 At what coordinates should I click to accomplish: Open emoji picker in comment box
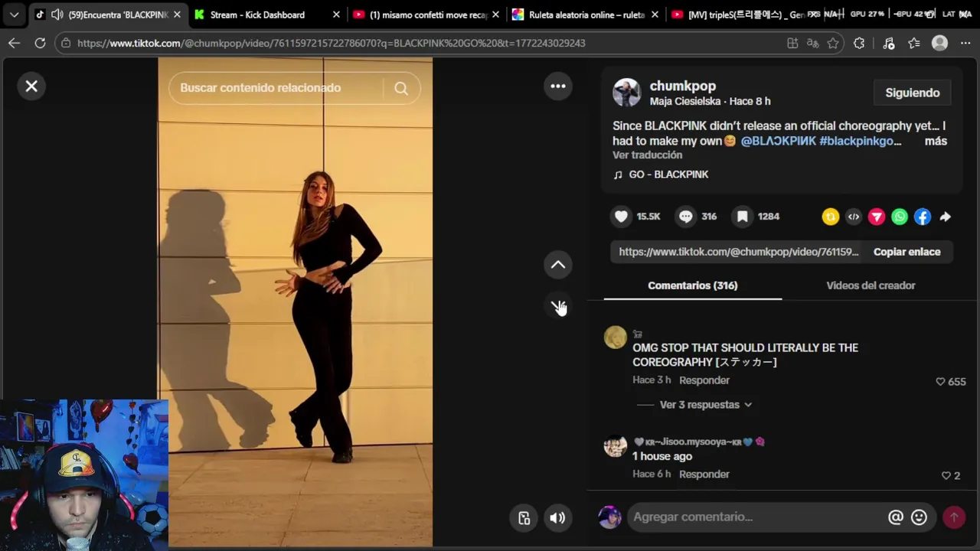920,517
